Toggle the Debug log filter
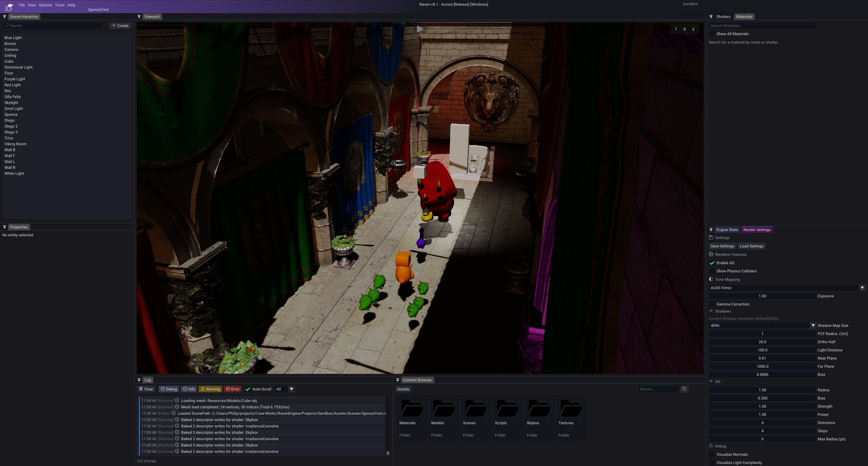868x466 pixels. point(169,389)
